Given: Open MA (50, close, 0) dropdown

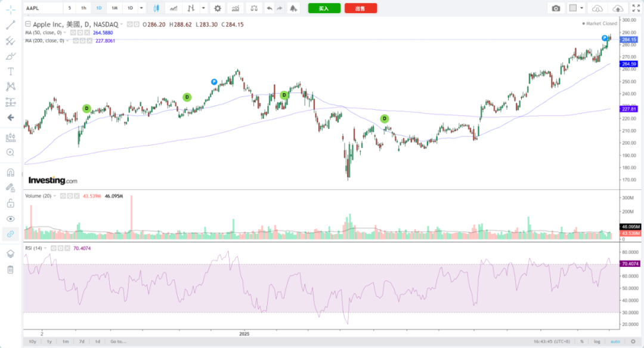Looking at the screenshot, I should [x=65, y=32].
